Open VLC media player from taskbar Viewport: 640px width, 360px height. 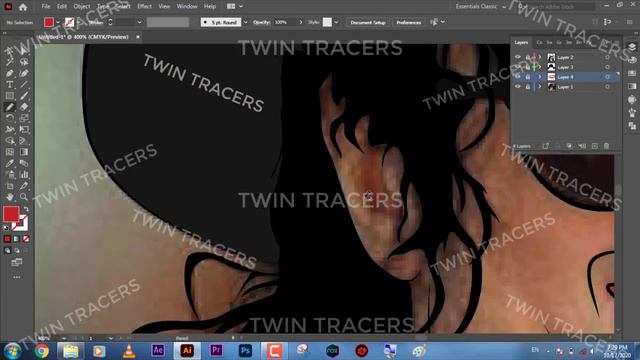tap(129, 351)
